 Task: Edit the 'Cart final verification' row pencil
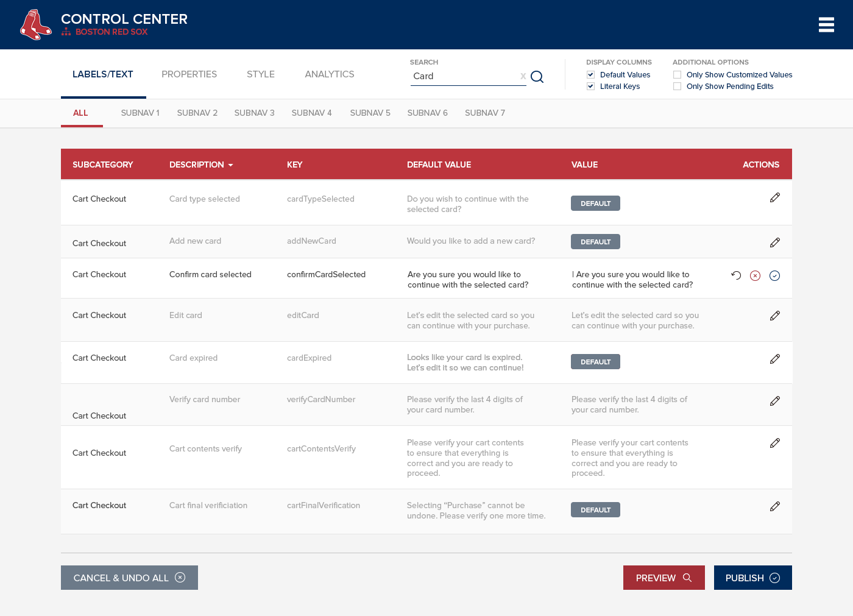(x=775, y=506)
